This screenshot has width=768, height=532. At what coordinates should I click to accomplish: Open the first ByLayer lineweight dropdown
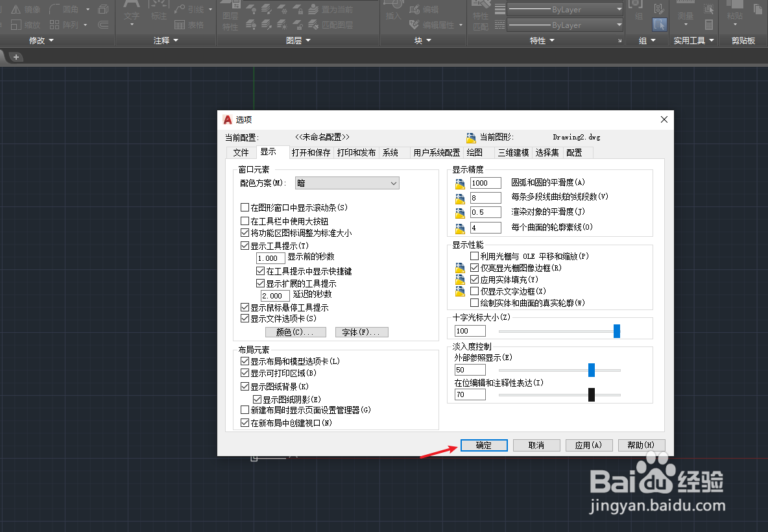(x=565, y=9)
